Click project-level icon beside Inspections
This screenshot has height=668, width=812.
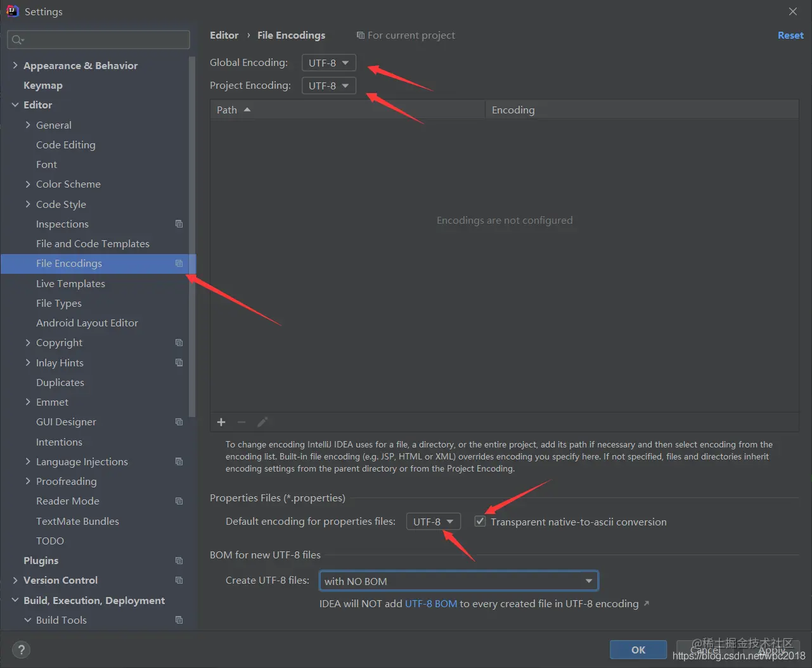pyautogui.click(x=179, y=224)
